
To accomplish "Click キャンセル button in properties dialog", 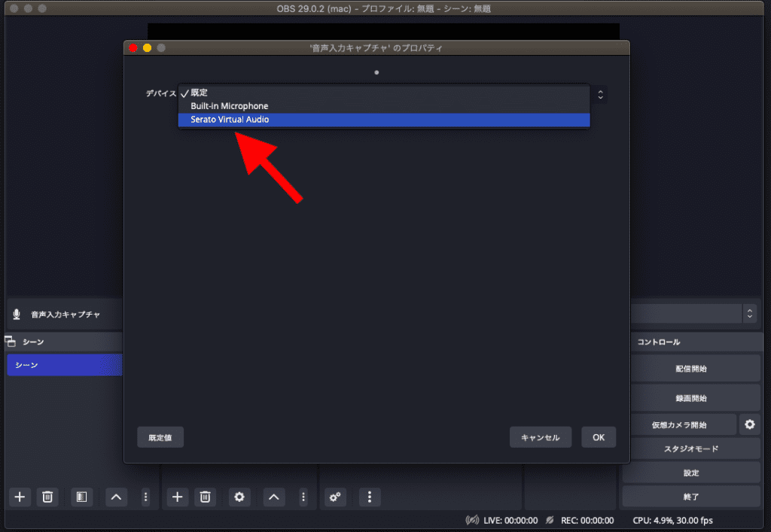I will point(541,437).
